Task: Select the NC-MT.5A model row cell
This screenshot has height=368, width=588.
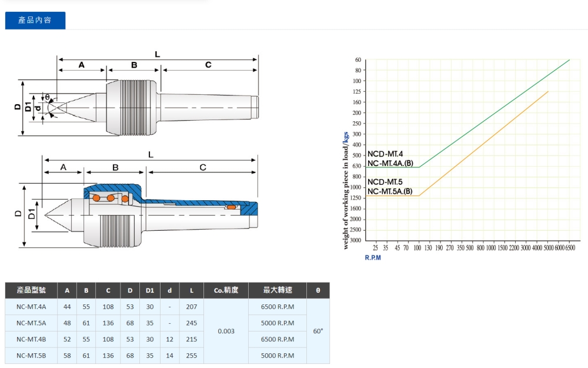Action: (x=32, y=323)
